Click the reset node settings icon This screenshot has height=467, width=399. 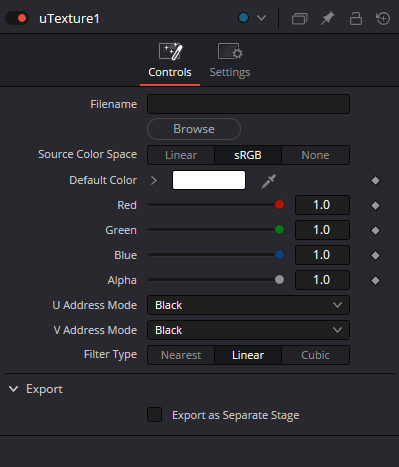pos(383,18)
